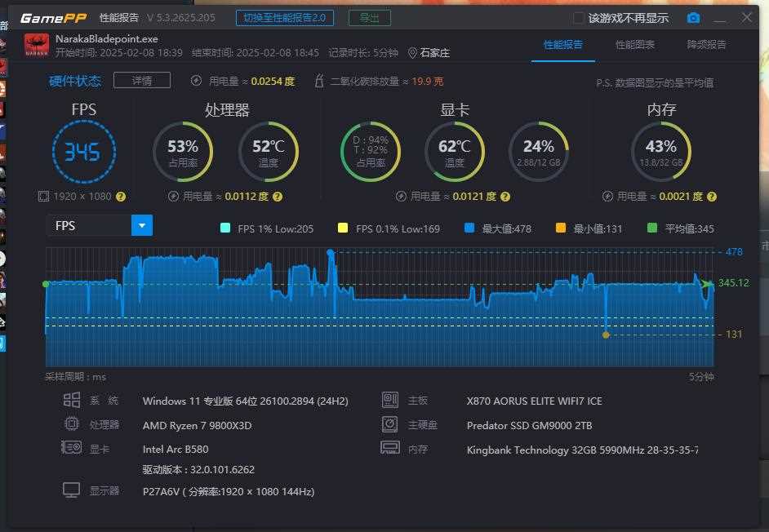769x532 pixels.
Task: Open help for graphics card power 0.0121 度
Action: 505,197
